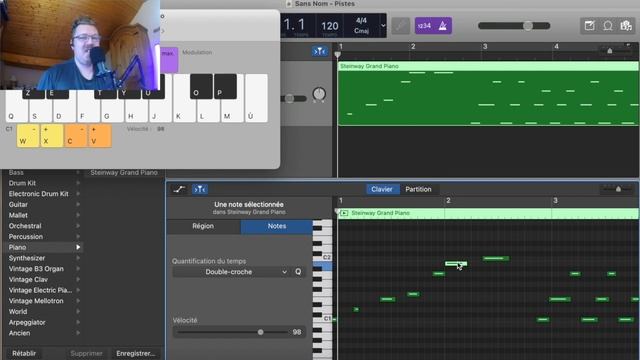Click the track pan knob

pyautogui.click(x=319, y=94)
